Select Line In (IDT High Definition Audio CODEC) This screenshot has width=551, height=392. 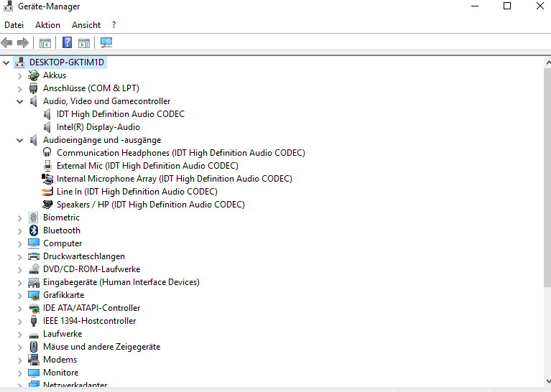pos(137,192)
